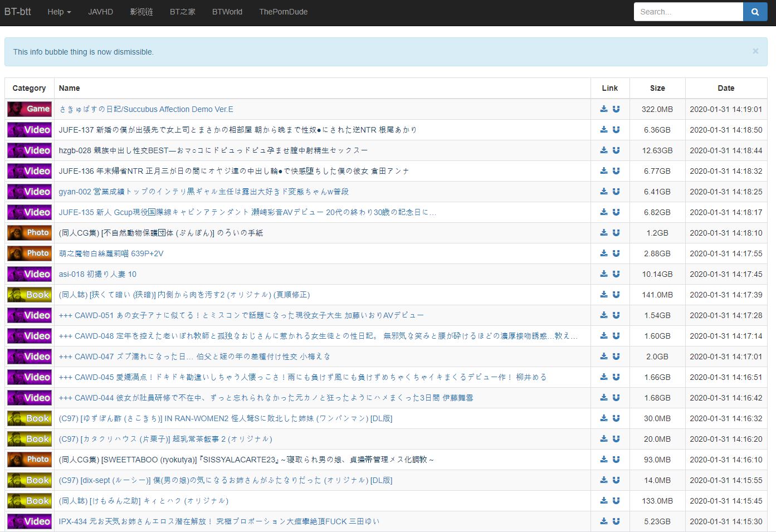Open the asi-018 entry link
The height and width of the screenshot is (532, 776).
[x=97, y=274]
